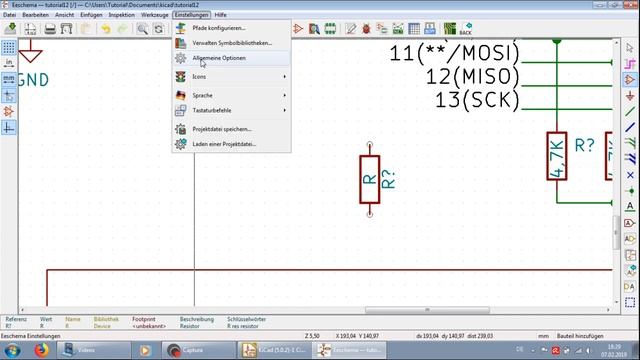Click the annotate symbols icon
This screenshot has height=360, width=640.
coord(350,29)
